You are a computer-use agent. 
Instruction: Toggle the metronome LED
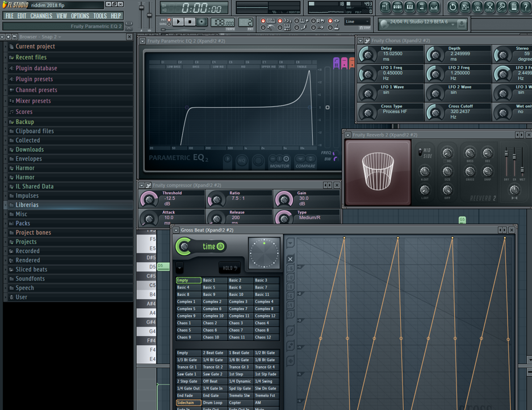[x=263, y=27]
